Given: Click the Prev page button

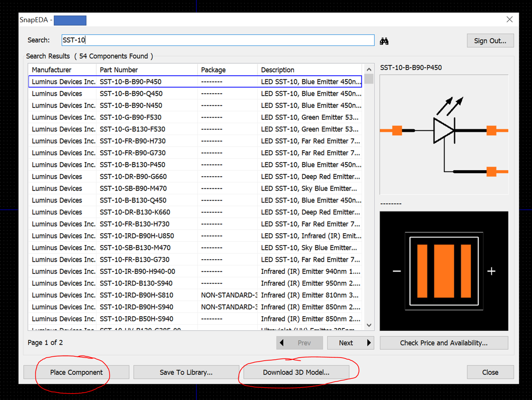Looking at the screenshot, I should [x=299, y=343].
